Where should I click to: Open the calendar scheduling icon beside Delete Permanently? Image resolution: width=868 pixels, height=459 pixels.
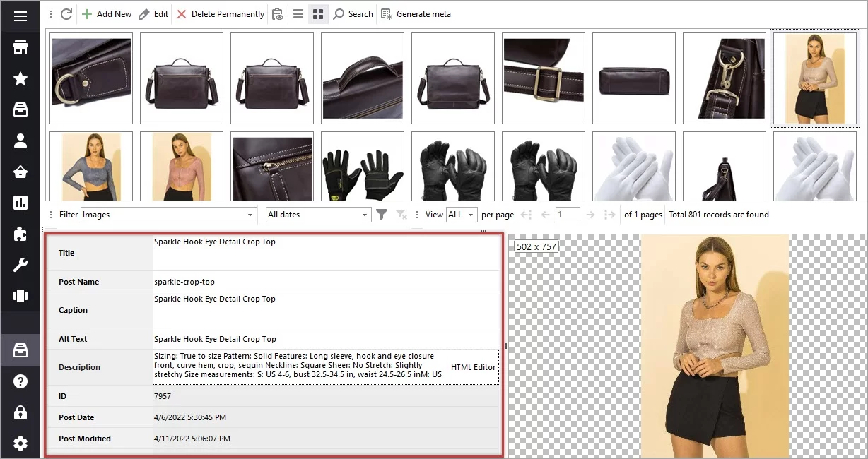pos(278,13)
